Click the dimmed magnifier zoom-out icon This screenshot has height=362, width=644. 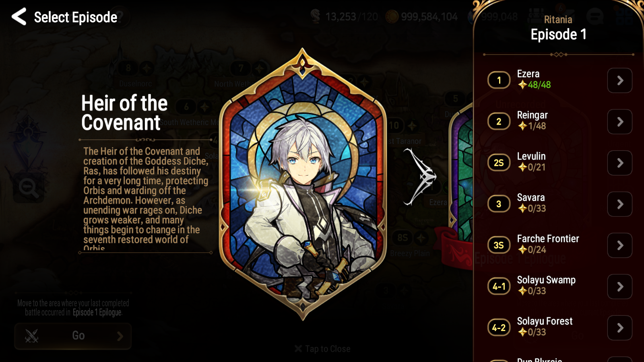point(29,188)
